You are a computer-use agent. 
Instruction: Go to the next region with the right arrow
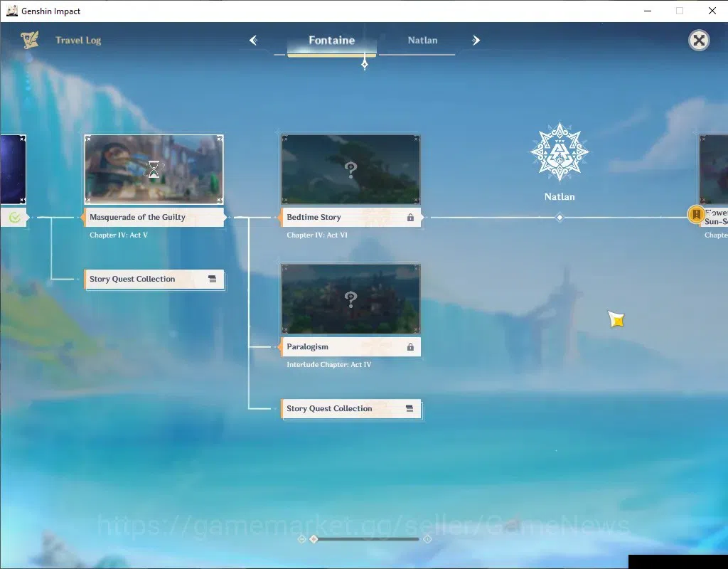(476, 41)
